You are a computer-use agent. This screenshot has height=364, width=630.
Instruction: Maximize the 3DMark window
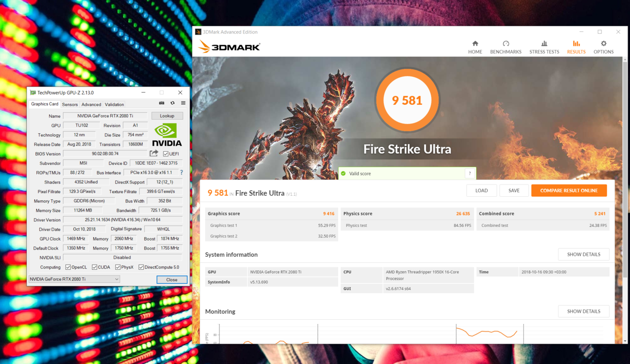(x=599, y=32)
